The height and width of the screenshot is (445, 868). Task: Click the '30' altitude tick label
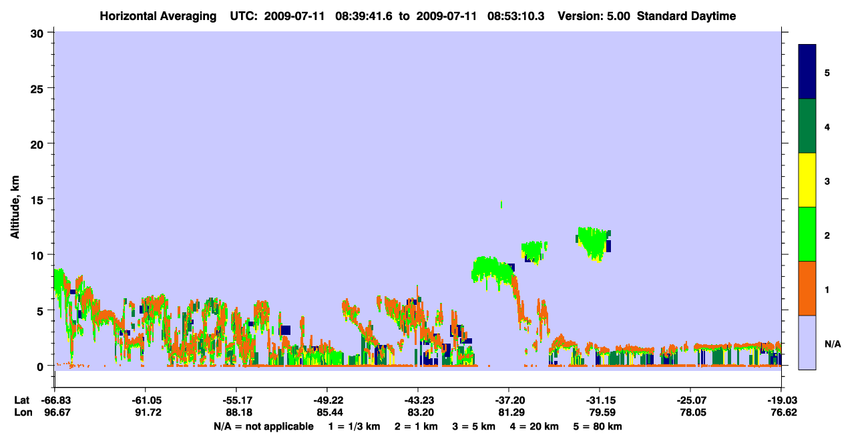[x=38, y=33]
